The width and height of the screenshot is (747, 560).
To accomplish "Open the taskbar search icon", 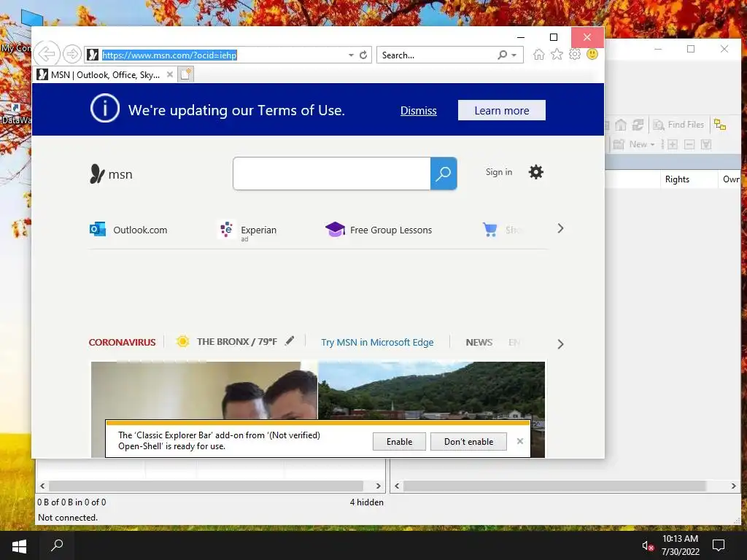I will (x=57, y=545).
